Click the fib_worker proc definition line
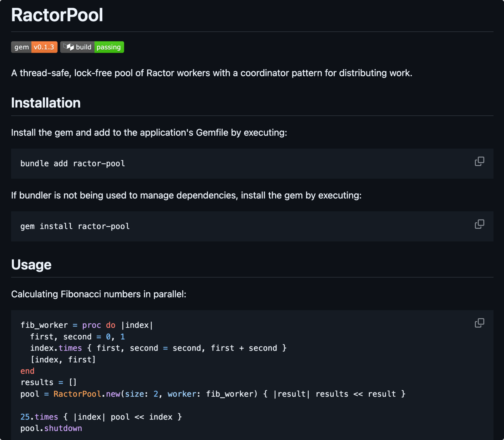The image size is (504, 440). click(x=87, y=325)
